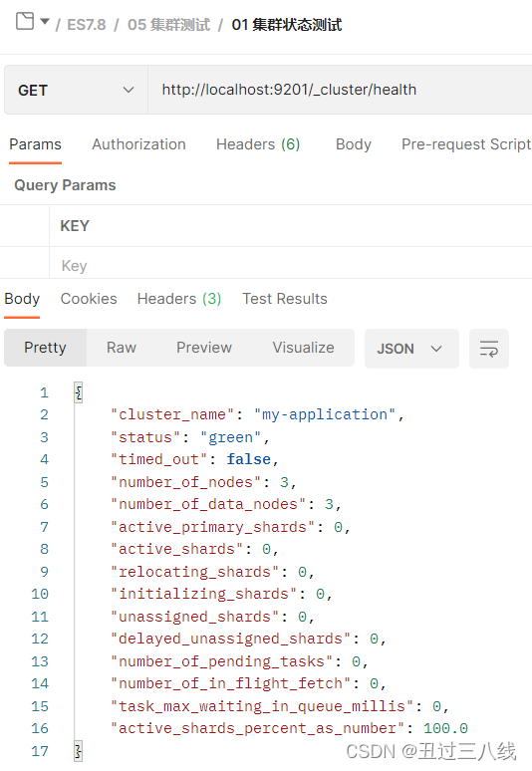Viewport: 532px width, 771px height.
Task: Select the Visualize response view
Action: point(304,348)
